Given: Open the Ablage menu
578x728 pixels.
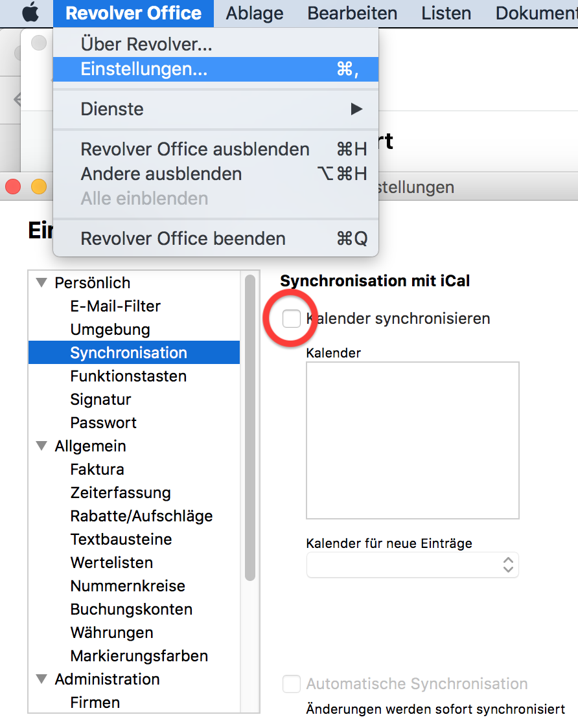Looking at the screenshot, I should point(254,13).
